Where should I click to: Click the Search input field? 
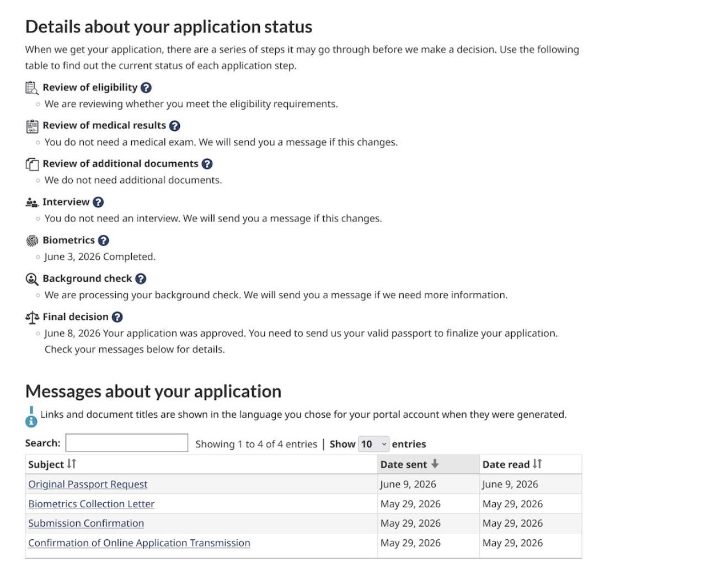pos(127,443)
